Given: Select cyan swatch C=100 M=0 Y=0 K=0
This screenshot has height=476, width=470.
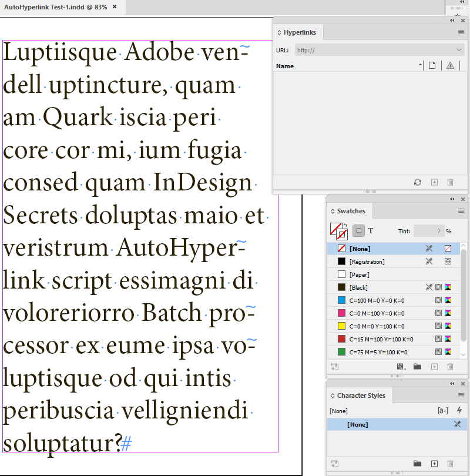Looking at the screenshot, I should [394, 300].
